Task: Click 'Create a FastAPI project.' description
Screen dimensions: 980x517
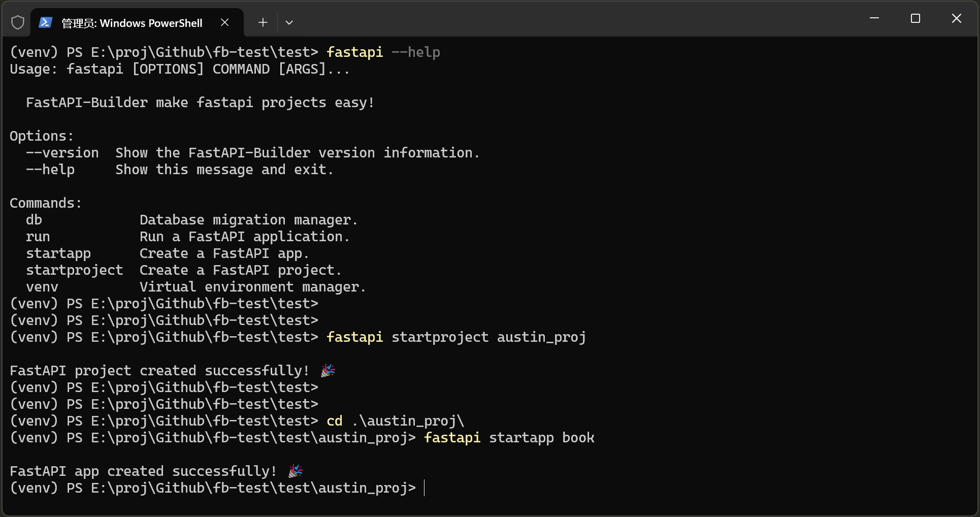Action: click(x=241, y=270)
